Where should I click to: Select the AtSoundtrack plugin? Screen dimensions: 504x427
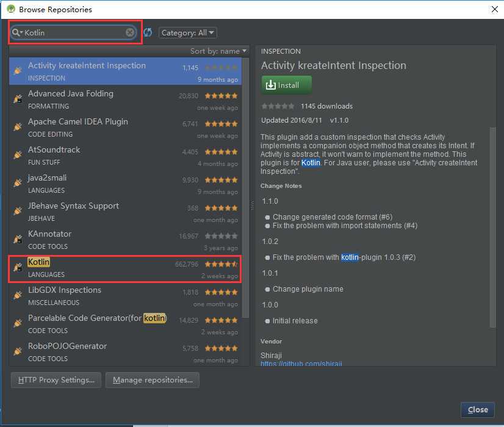pyautogui.click(x=125, y=156)
